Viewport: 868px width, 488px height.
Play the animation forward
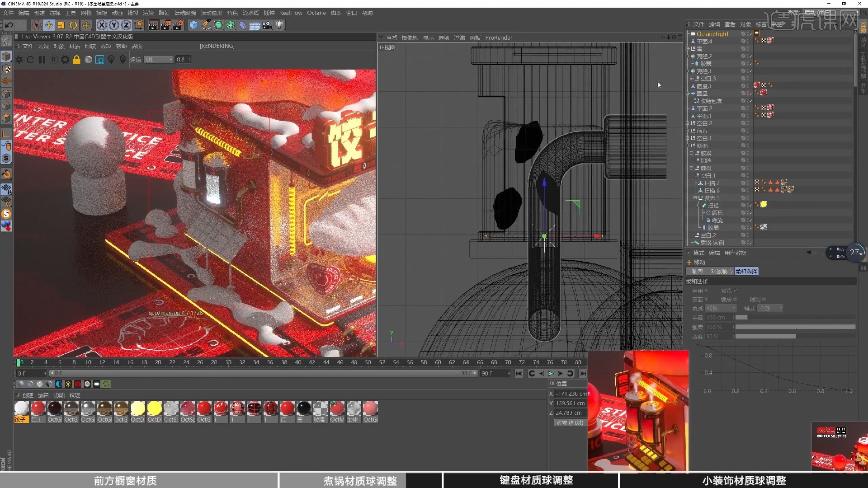551,374
